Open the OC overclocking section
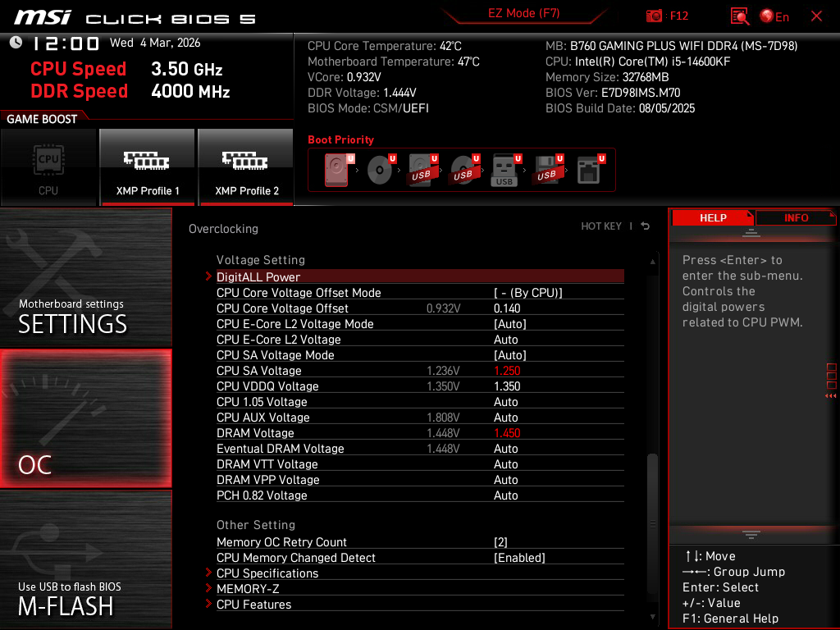The height and width of the screenshot is (630, 840). point(85,418)
